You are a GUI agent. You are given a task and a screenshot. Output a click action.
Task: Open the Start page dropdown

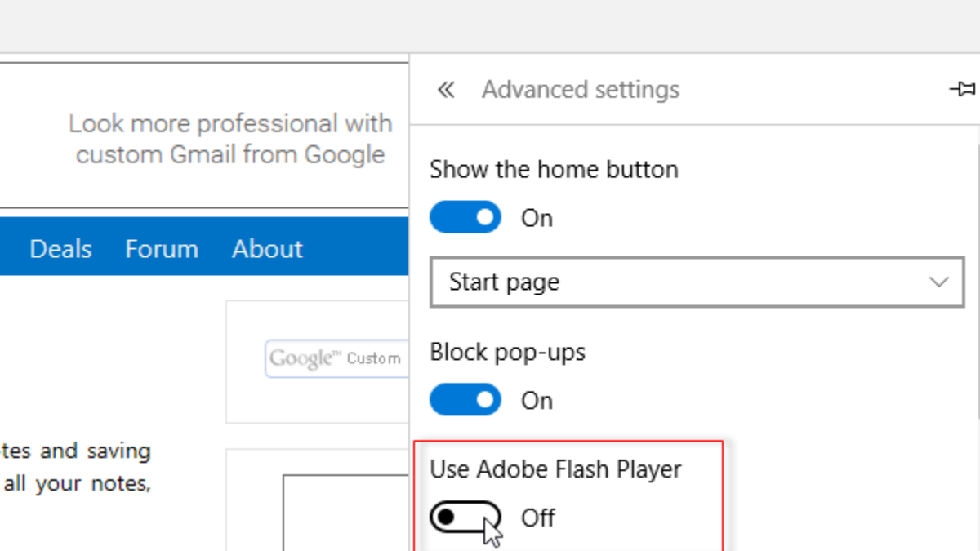pyautogui.click(x=697, y=282)
